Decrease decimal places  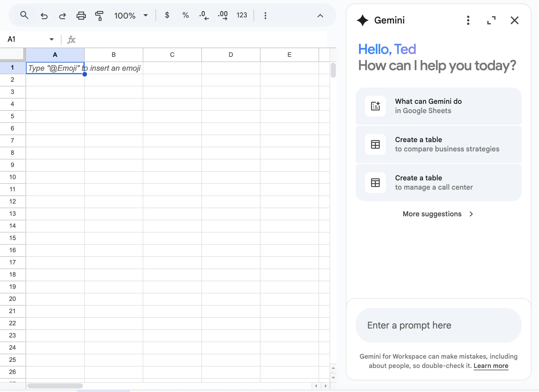(204, 15)
